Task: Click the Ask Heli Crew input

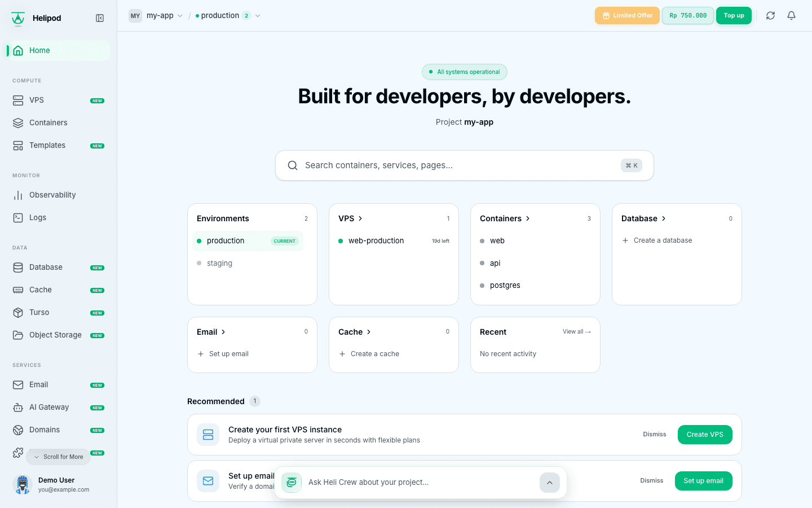Action: (420, 483)
